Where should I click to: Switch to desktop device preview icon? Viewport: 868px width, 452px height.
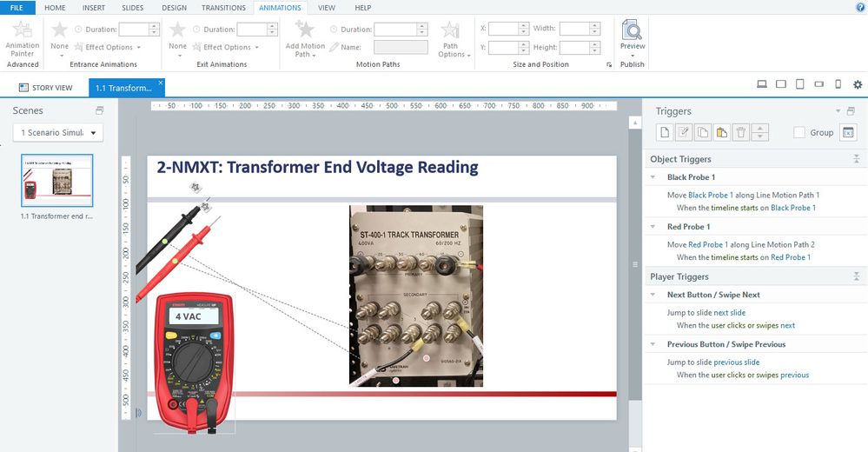762,84
